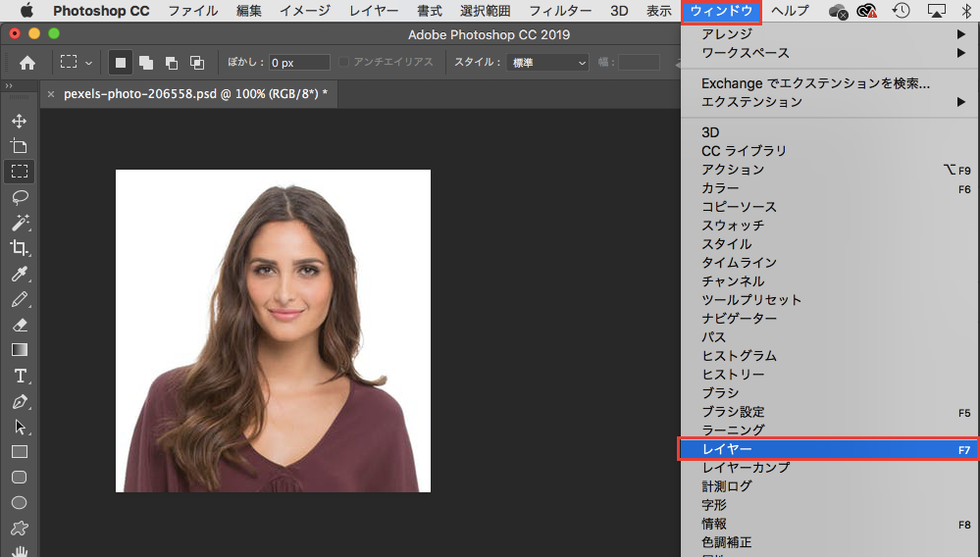Image resolution: width=980 pixels, height=557 pixels.
Task: Activate the Crop tool
Action: (19, 247)
